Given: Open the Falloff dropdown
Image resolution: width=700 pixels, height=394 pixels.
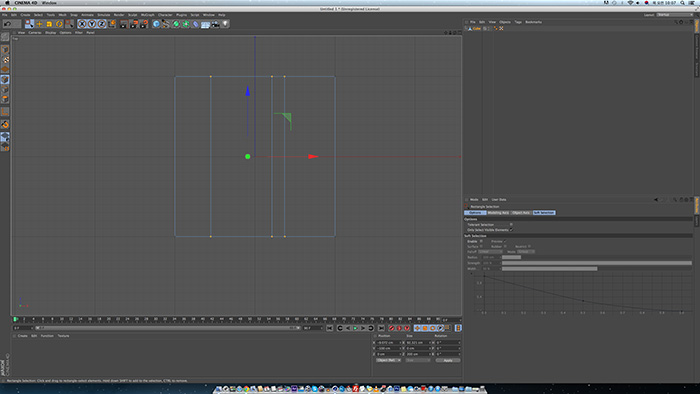Looking at the screenshot, I should click(x=490, y=252).
